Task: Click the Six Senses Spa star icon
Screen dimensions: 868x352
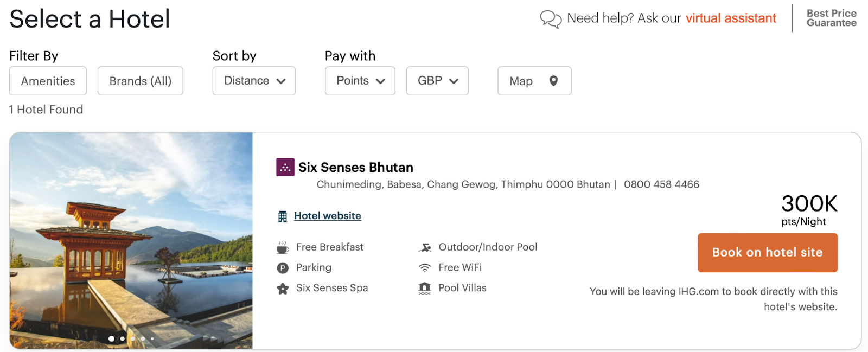Action: 283,289
